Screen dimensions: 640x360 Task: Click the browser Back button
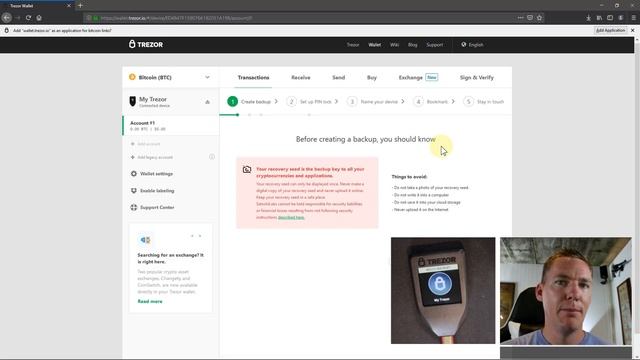(x=7, y=18)
